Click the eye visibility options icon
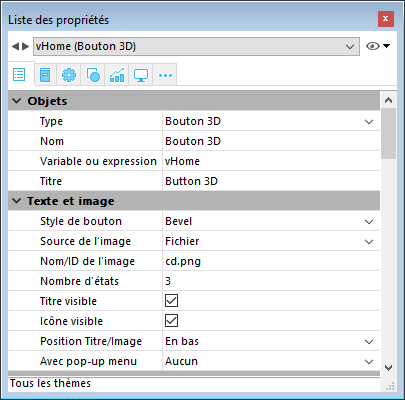This screenshot has height=400, width=405. coord(378,46)
